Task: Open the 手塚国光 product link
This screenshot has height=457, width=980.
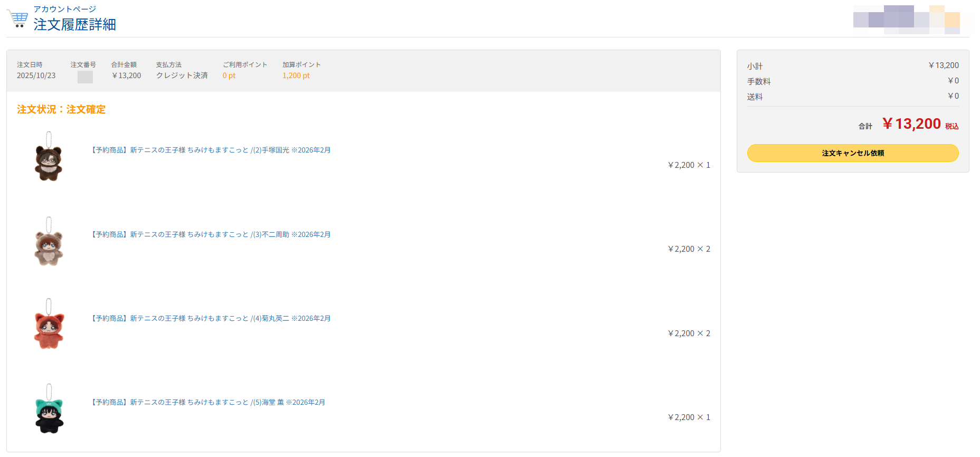Action: pos(211,150)
